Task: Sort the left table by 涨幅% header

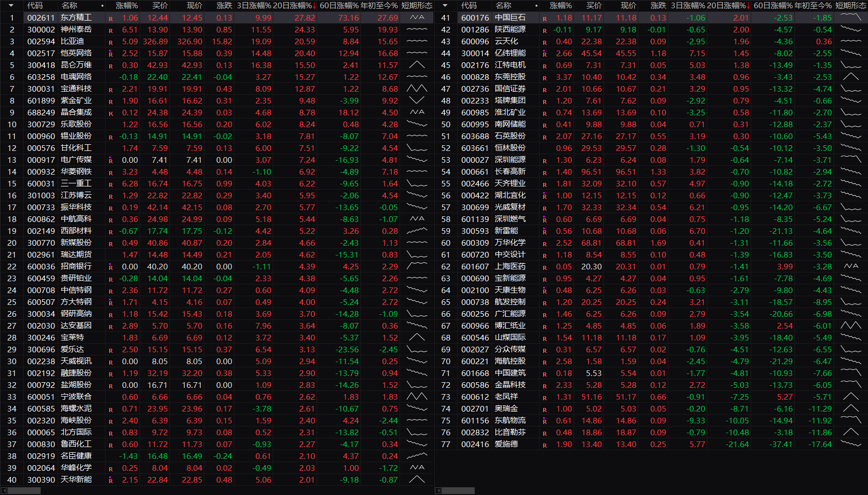Action: click(127, 6)
